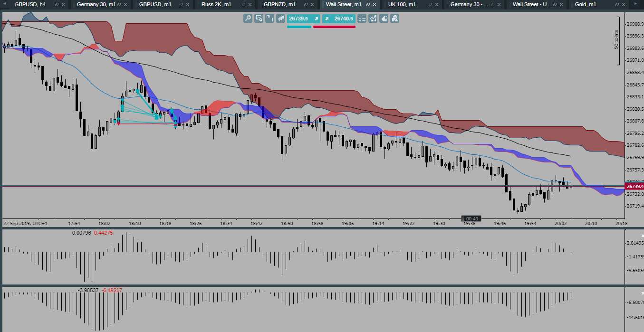Detach the UK 100, m1 chart tab
This screenshot has width=644, height=332.
pyautogui.click(x=431, y=4)
